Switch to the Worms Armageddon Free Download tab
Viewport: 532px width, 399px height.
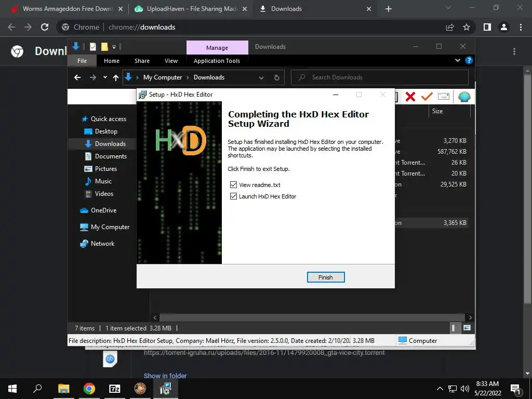[x=67, y=9]
